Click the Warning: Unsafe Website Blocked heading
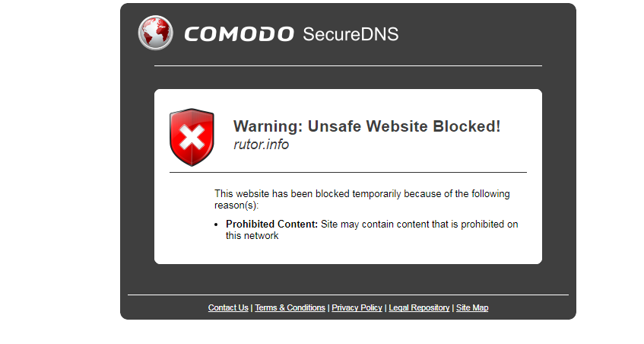Screen dimensions: 644x344 tap(366, 126)
